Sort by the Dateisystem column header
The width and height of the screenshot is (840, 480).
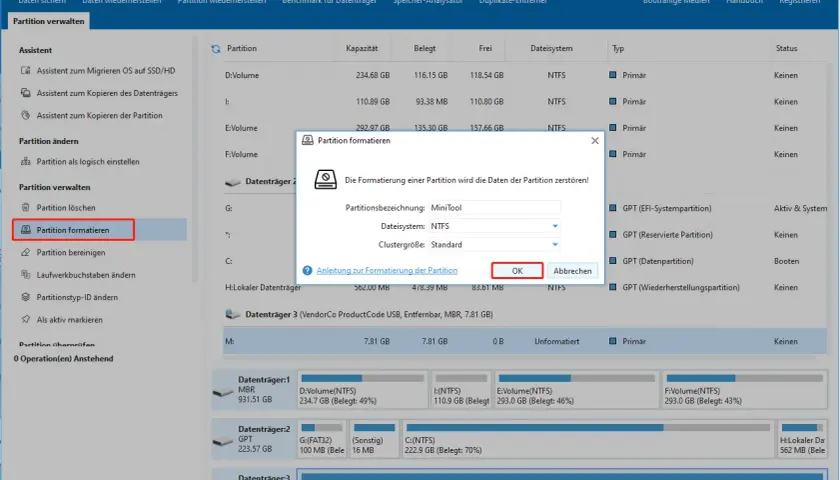tap(551, 48)
